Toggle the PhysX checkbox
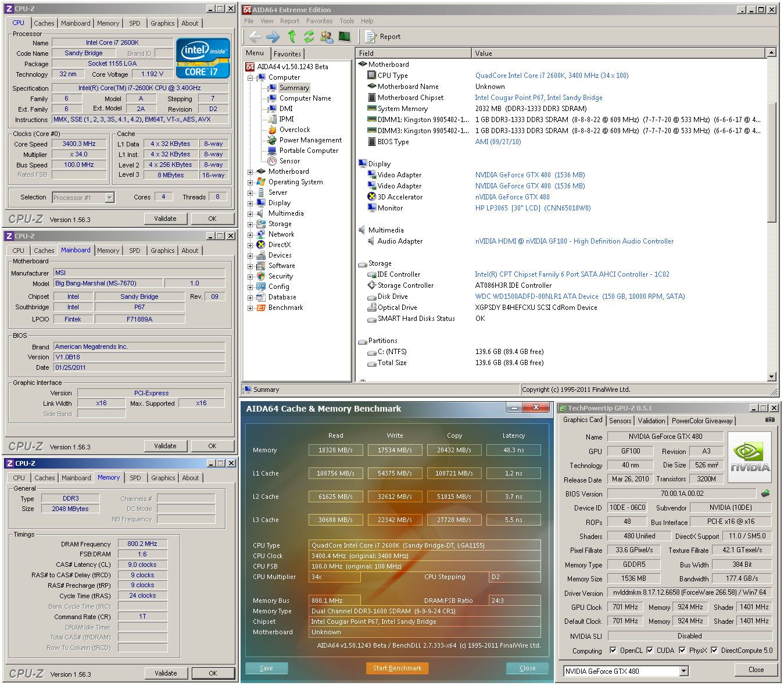This screenshot has height=686, width=784. click(x=682, y=651)
